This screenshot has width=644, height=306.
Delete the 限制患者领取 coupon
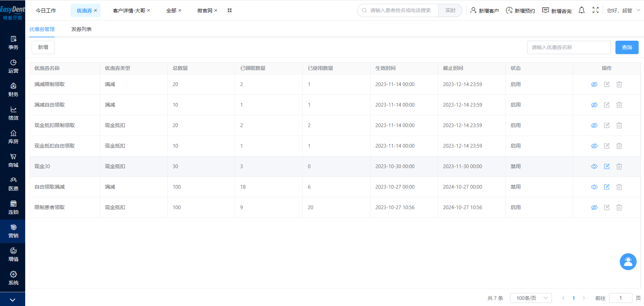(x=619, y=207)
